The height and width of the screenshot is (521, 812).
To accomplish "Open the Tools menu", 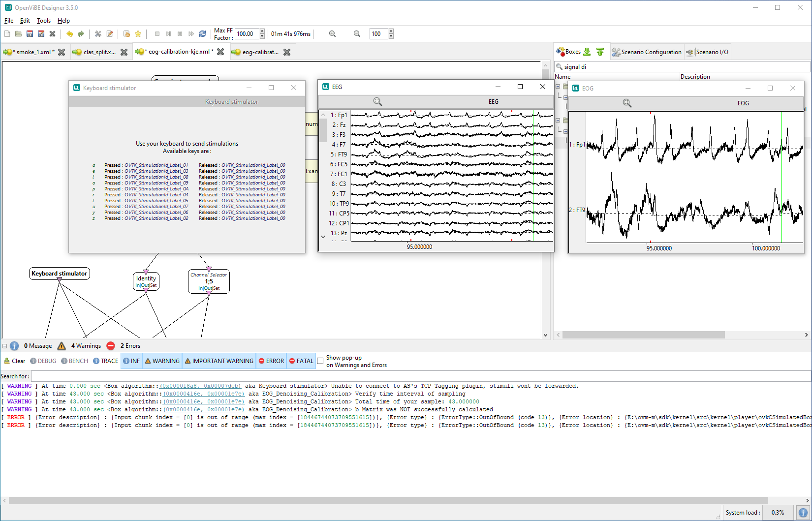I will [44, 21].
